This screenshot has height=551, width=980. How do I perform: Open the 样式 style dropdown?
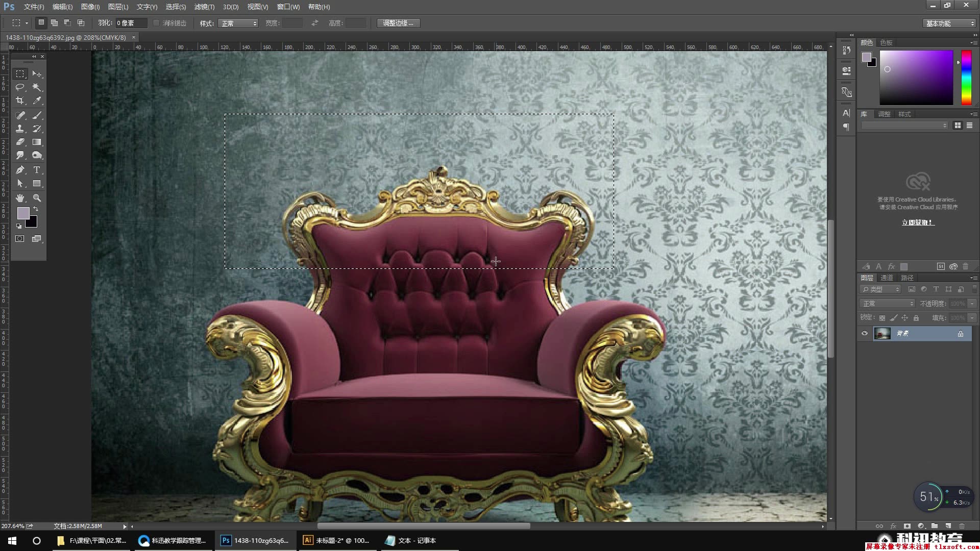click(x=238, y=23)
